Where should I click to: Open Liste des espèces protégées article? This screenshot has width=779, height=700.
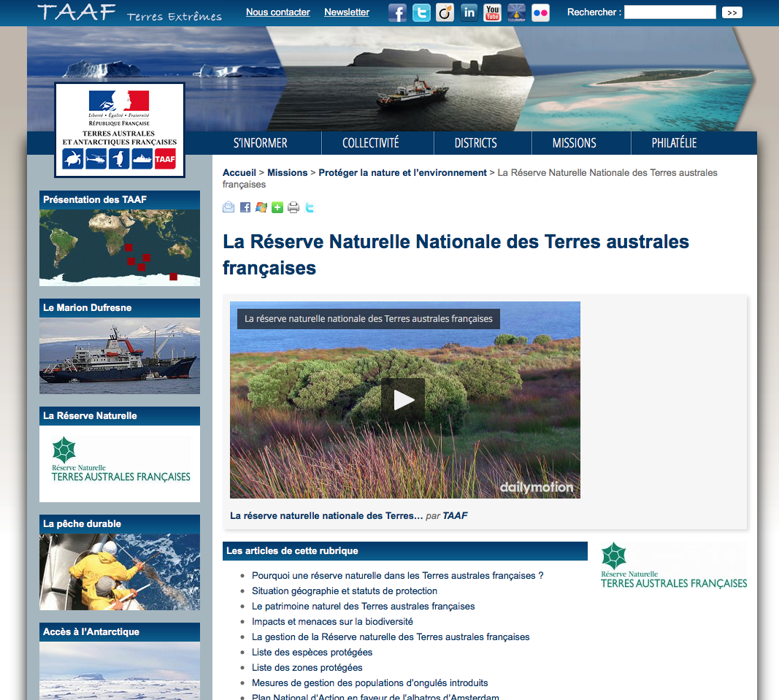pos(312,652)
